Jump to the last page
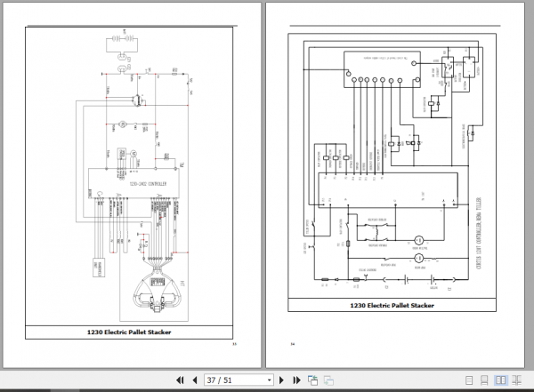534x392 pixels. [x=296, y=380]
